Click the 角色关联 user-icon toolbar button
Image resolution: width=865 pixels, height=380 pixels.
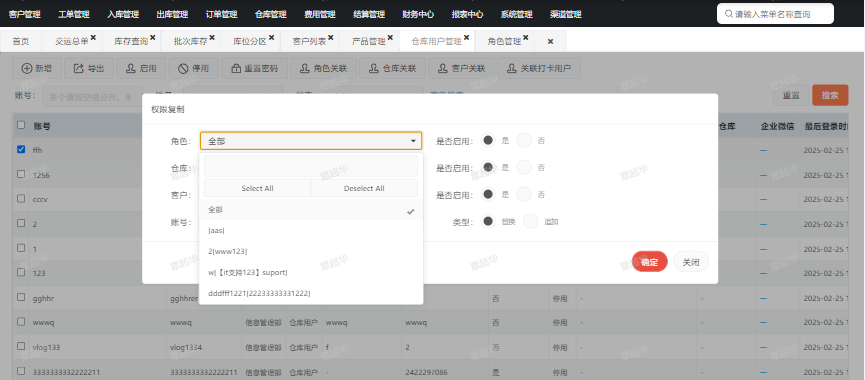323,68
